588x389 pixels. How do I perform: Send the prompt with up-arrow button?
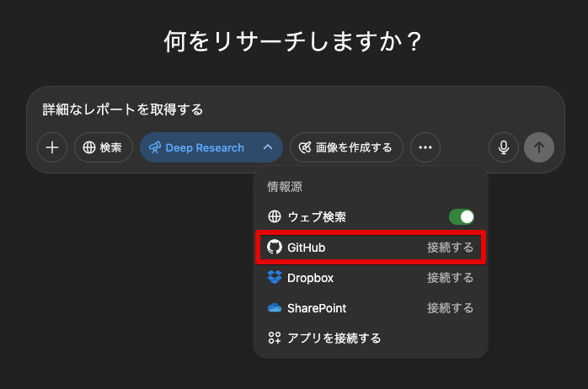click(539, 147)
